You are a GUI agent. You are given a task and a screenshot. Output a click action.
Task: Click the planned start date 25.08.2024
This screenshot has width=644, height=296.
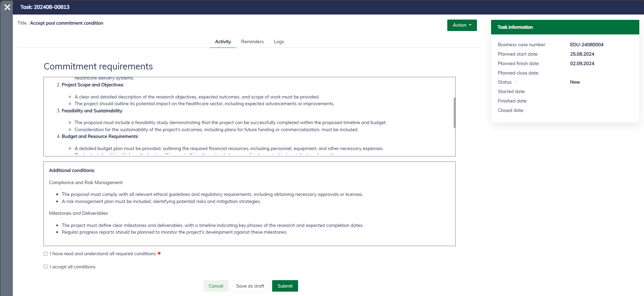[582, 54]
